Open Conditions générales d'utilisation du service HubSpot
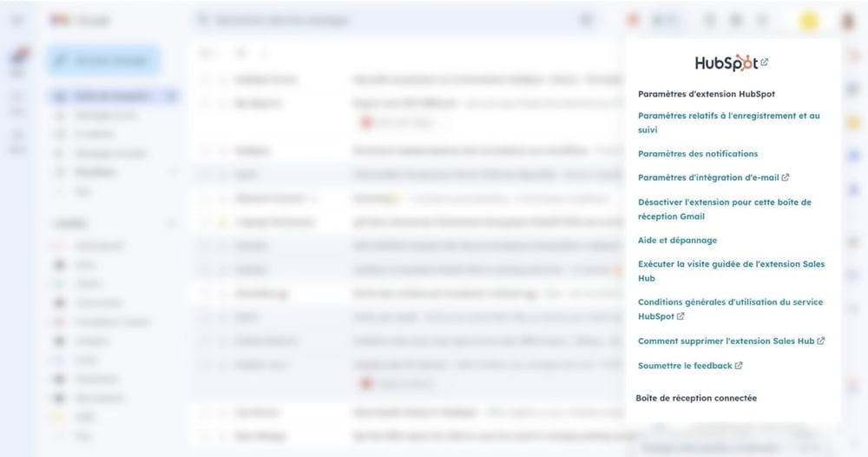The height and width of the screenshot is (457, 868). tap(730, 309)
